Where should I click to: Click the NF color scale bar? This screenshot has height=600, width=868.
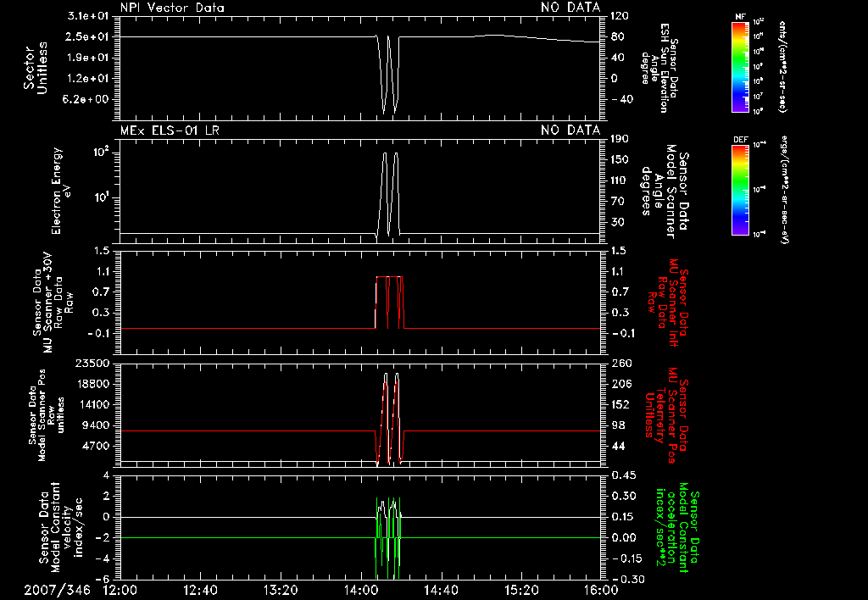coord(740,66)
